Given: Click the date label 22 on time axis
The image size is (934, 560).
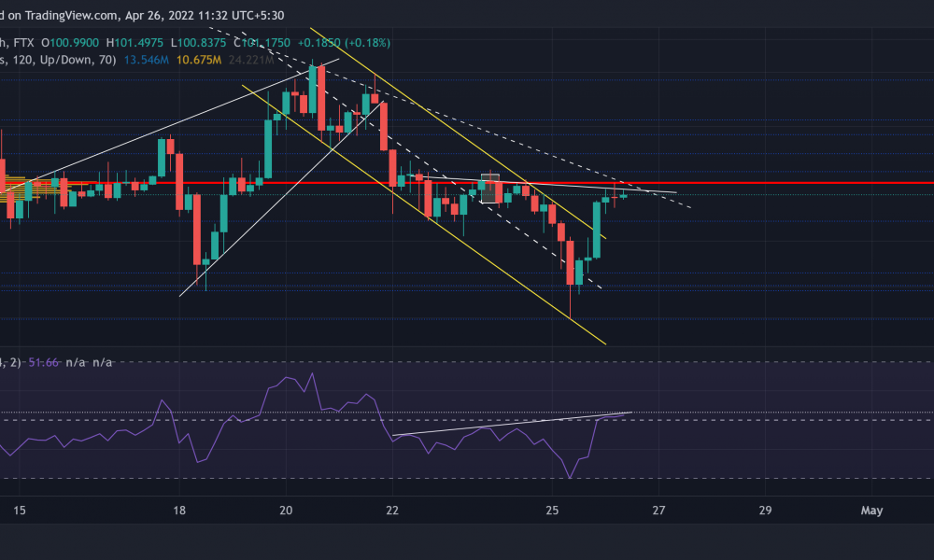Looking at the screenshot, I should (x=392, y=511).
